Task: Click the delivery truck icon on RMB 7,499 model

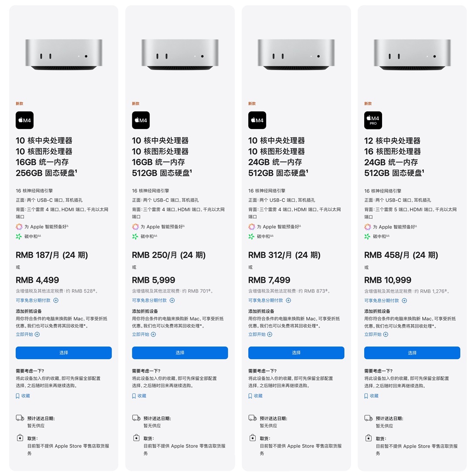Action: (x=253, y=418)
